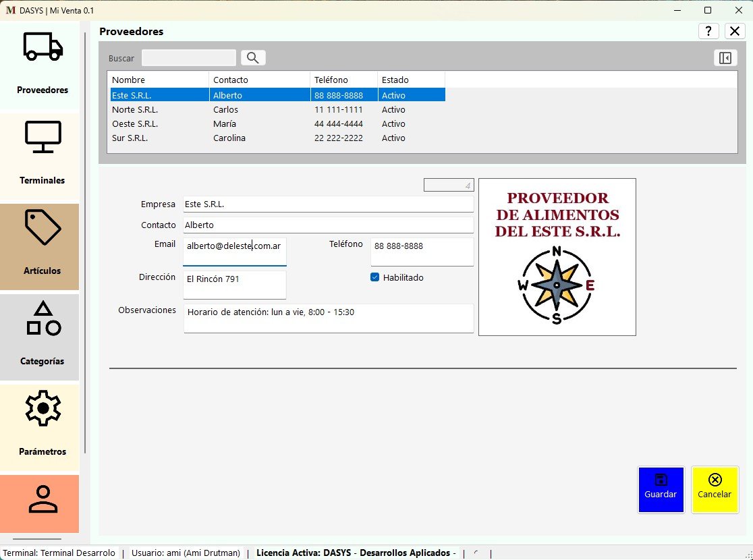The image size is (753, 560).
Task: Click the Buscar search text field
Action: tap(189, 58)
